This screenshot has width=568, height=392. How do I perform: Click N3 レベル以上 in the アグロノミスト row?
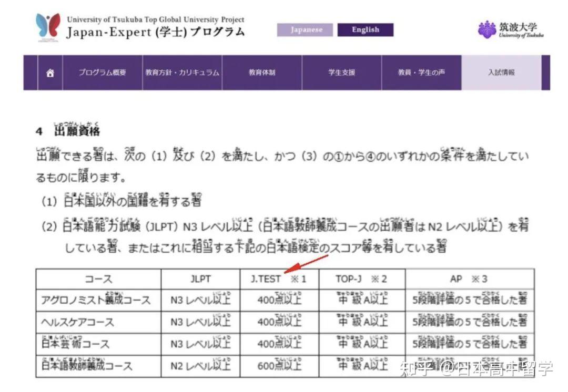[201, 300]
